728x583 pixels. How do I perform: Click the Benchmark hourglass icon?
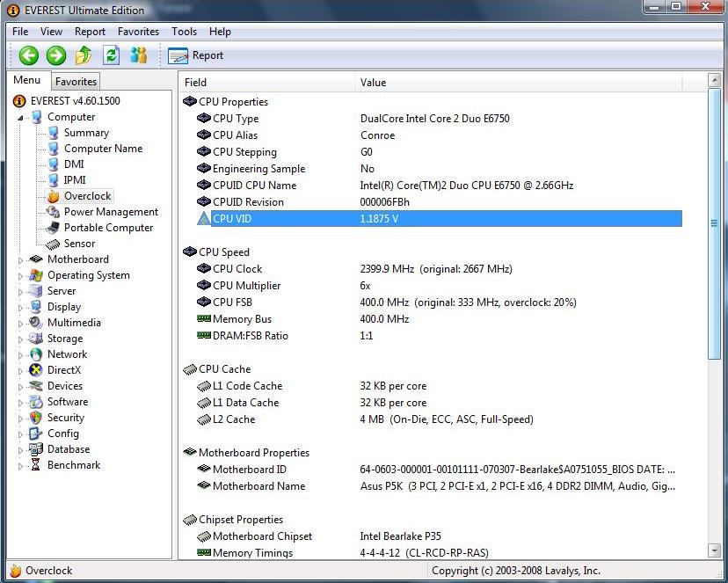tap(36, 465)
